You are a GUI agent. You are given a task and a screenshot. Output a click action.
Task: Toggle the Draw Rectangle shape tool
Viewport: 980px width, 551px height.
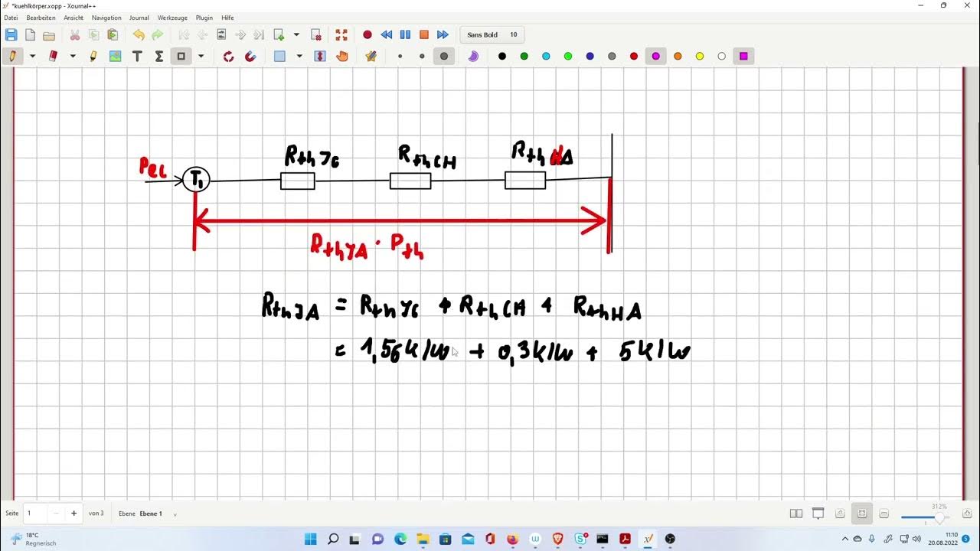click(x=181, y=56)
